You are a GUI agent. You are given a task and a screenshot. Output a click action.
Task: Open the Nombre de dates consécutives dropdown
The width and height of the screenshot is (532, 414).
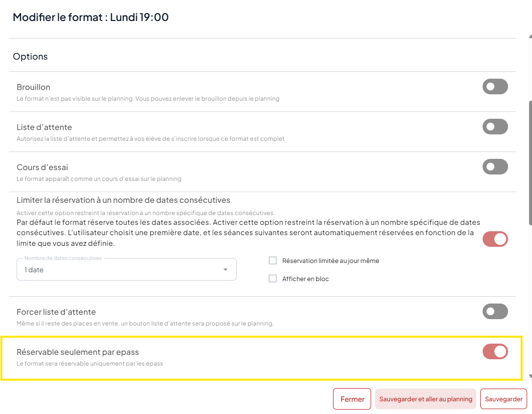(x=127, y=269)
